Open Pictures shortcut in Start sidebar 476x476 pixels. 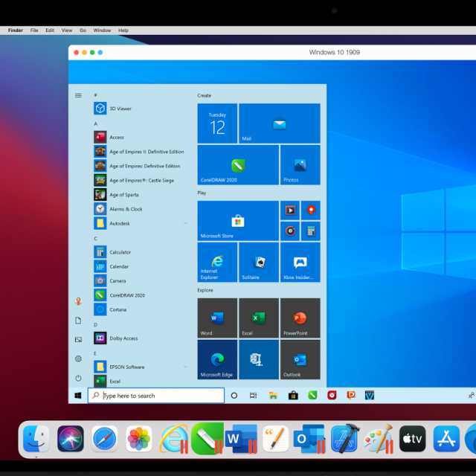(78, 340)
